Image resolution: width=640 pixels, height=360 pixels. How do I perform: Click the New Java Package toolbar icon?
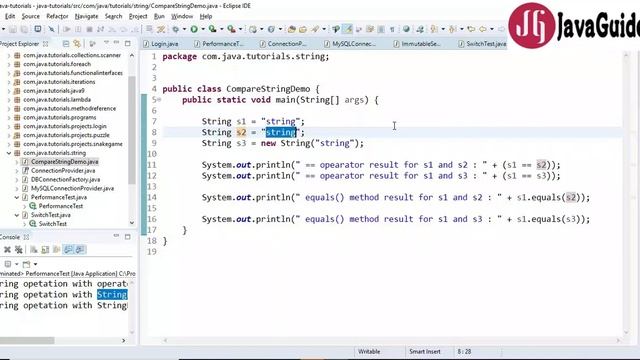(253, 29)
